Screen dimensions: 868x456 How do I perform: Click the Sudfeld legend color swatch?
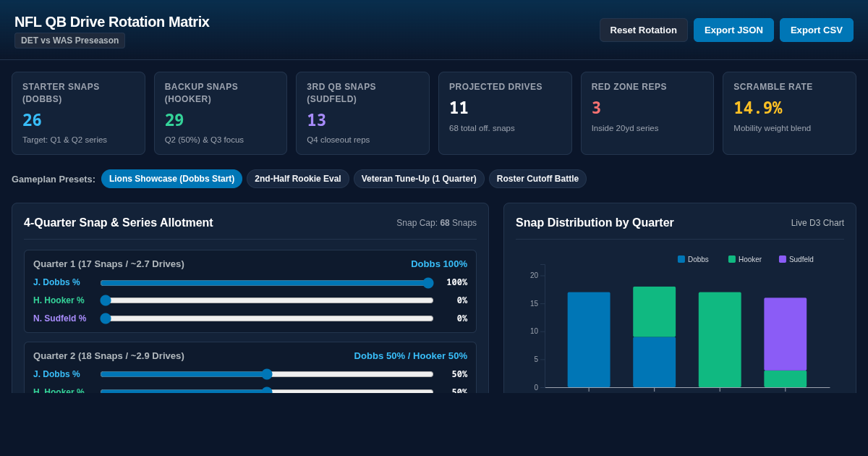click(783, 259)
